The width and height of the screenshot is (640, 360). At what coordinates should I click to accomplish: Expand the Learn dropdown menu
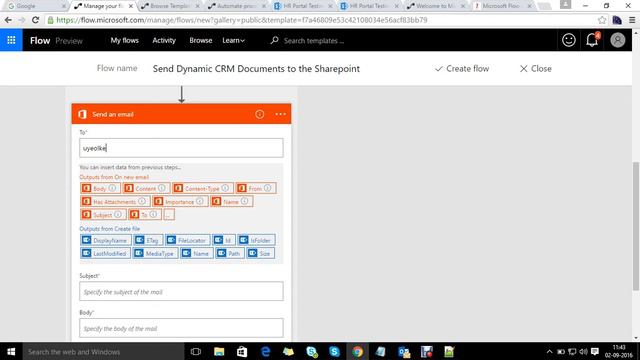[x=233, y=40]
